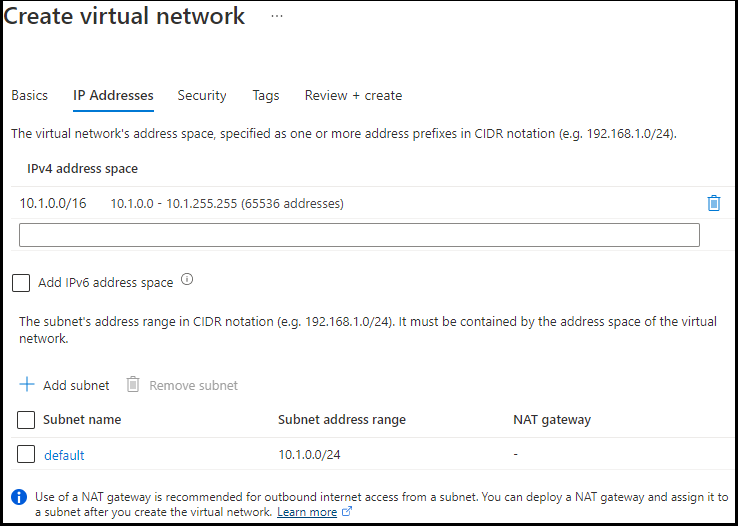Click the plus icon for Add subnet

pyautogui.click(x=27, y=385)
